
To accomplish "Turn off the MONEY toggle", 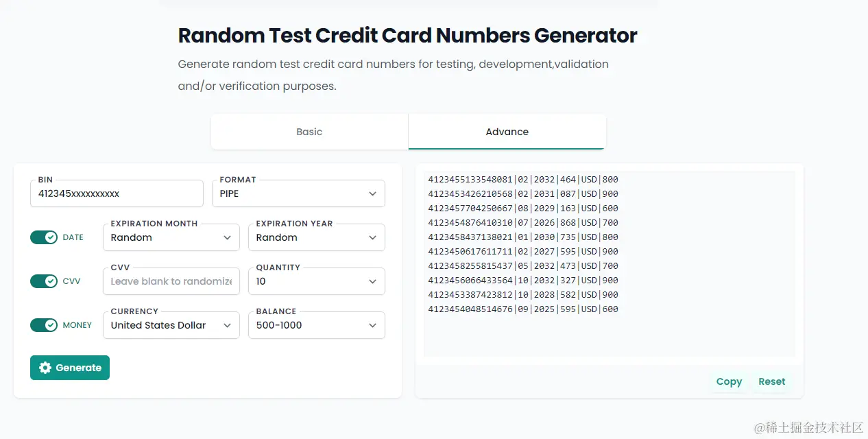I will point(44,325).
